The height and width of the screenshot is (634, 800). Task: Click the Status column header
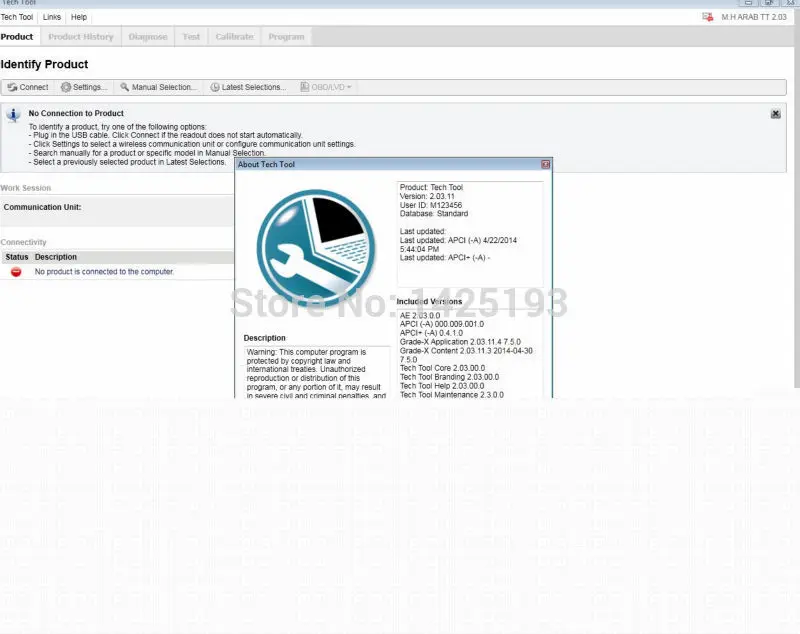pyautogui.click(x=17, y=257)
